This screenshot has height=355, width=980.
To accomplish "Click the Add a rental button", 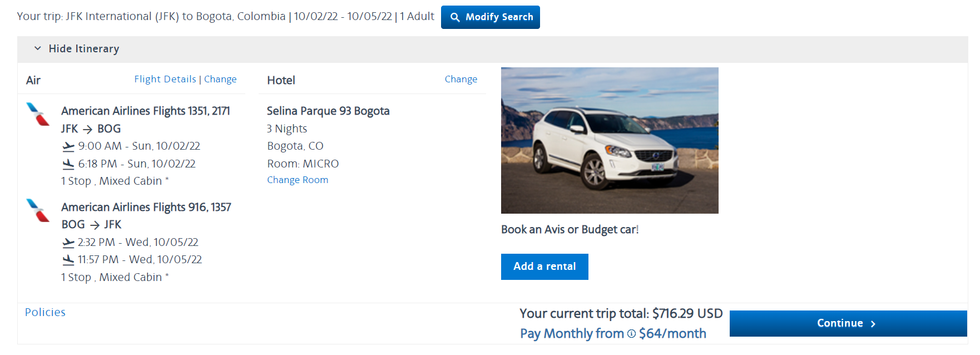I will pyautogui.click(x=544, y=267).
